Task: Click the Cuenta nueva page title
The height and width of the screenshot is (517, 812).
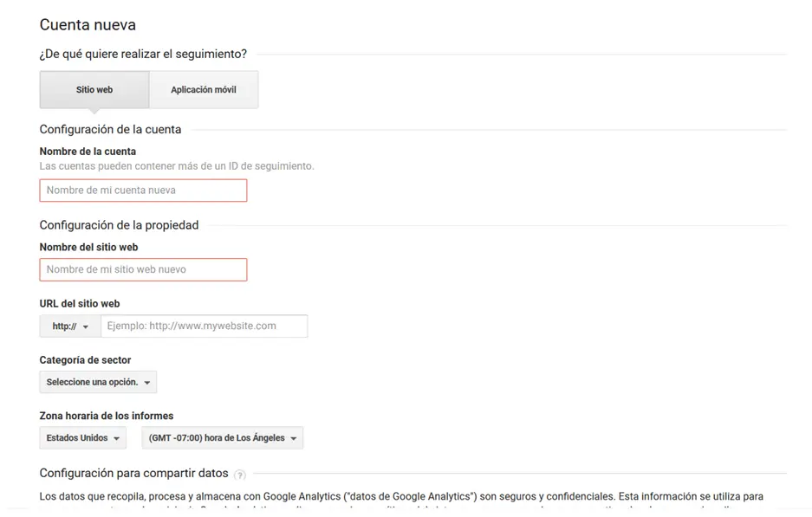Action: (x=87, y=24)
